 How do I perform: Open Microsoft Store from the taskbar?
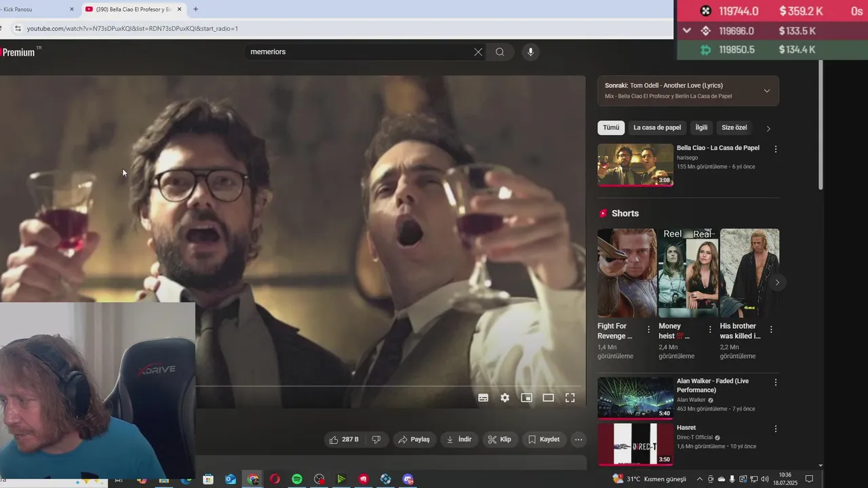coord(208,479)
